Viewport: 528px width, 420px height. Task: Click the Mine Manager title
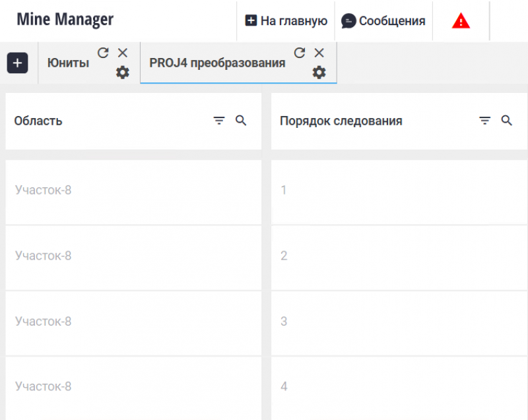(65, 20)
